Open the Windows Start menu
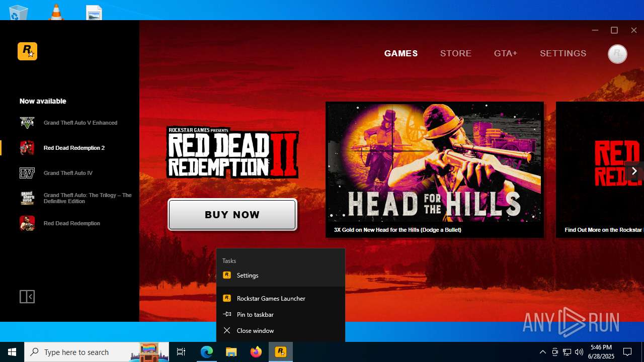Viewport: 644px width, 362px height. point(12,352)
